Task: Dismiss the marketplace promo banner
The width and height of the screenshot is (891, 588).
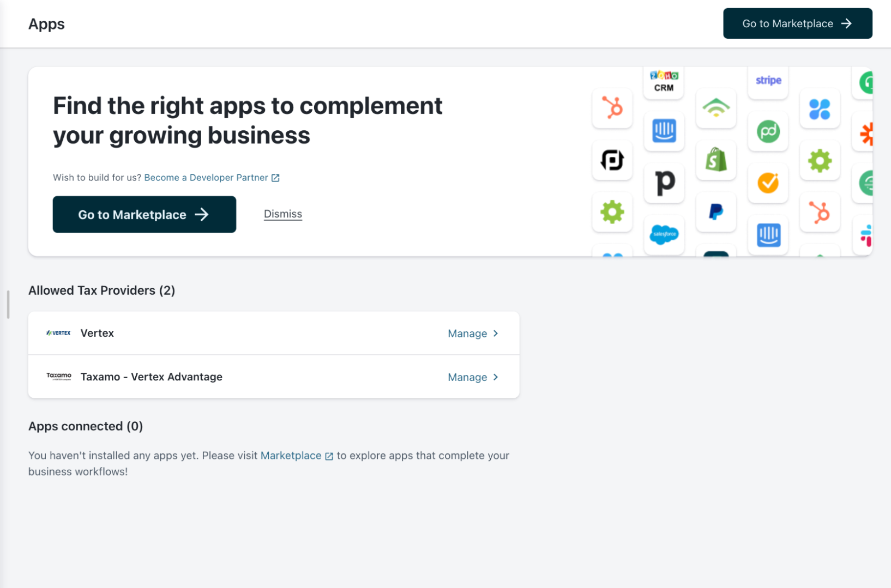Action: pos(282,214)
